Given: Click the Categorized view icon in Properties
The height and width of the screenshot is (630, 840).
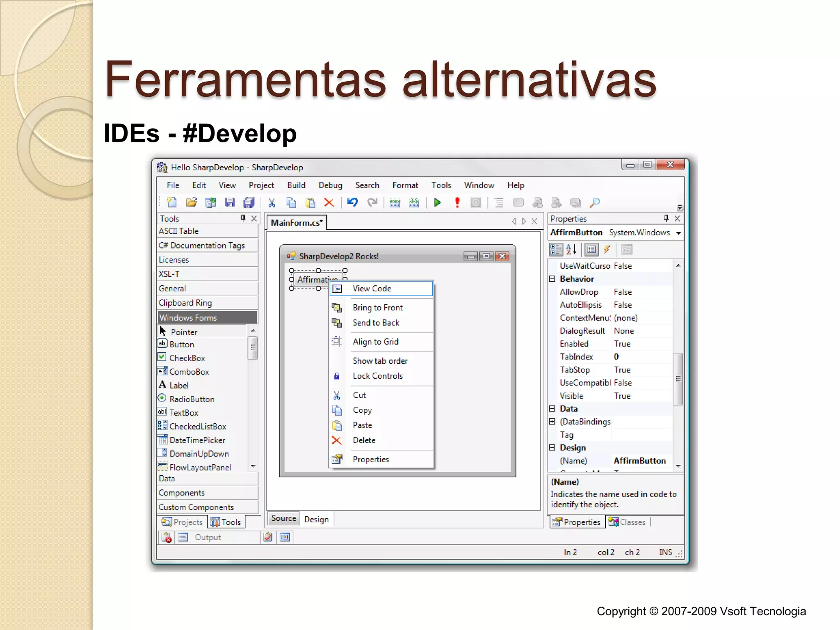Looking at the screenshot, I should (x=556, y=249).
